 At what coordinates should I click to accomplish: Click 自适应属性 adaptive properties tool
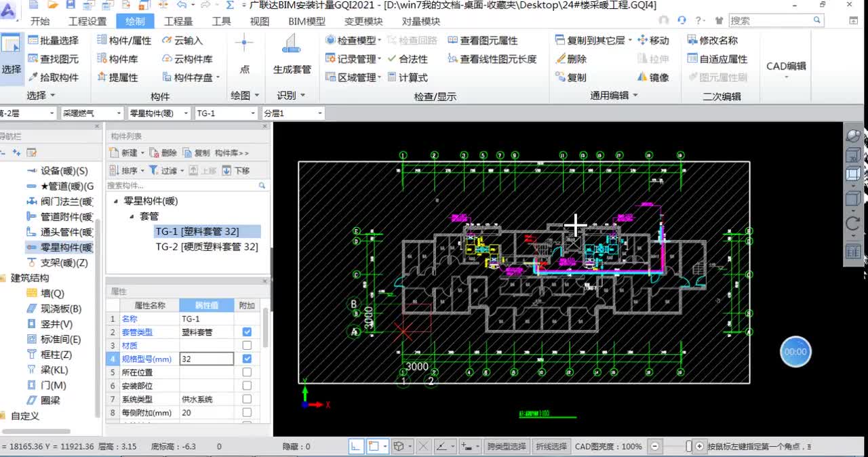click(x=717, y=59)
